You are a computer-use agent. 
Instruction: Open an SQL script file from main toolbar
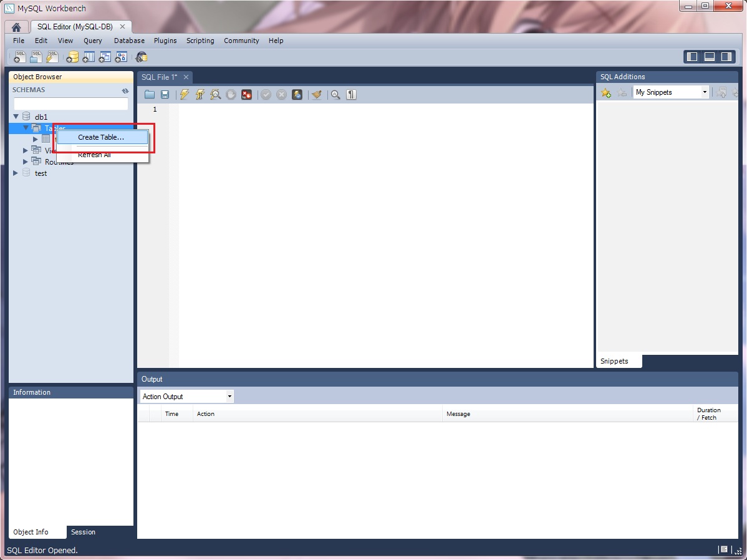click(36, 57)
